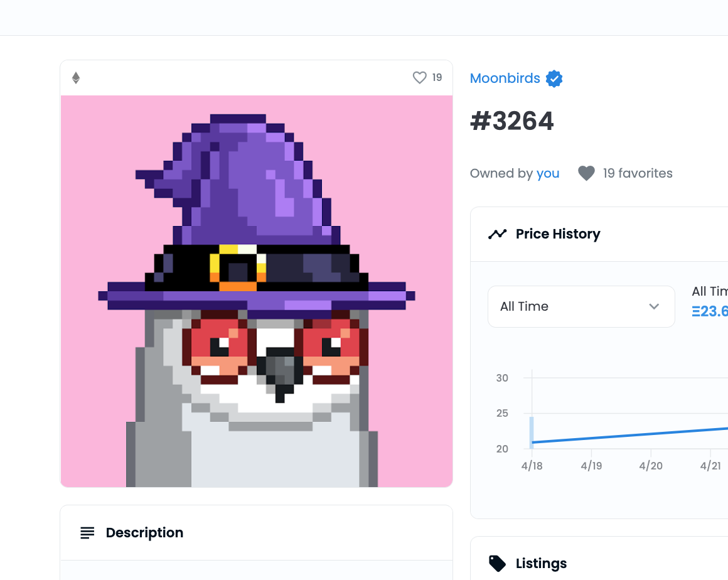Collapse the Description panel header

pyautogui.click(x=256, y=533)
